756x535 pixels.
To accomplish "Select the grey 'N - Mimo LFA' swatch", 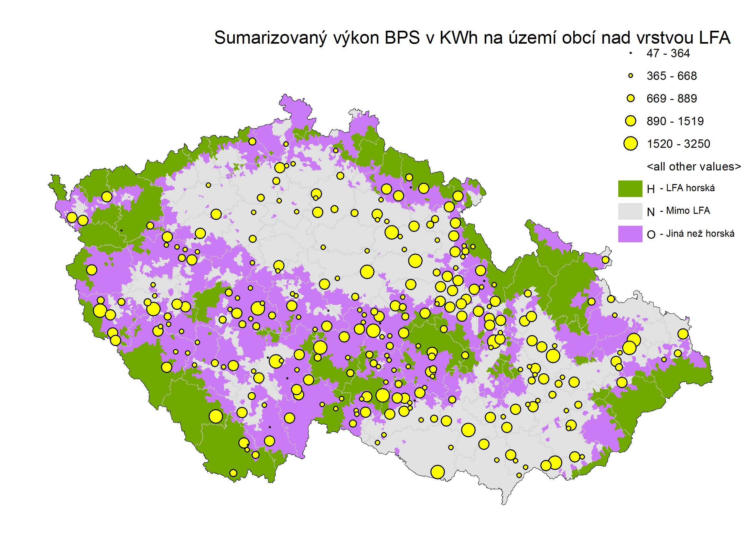I will 630,211.
